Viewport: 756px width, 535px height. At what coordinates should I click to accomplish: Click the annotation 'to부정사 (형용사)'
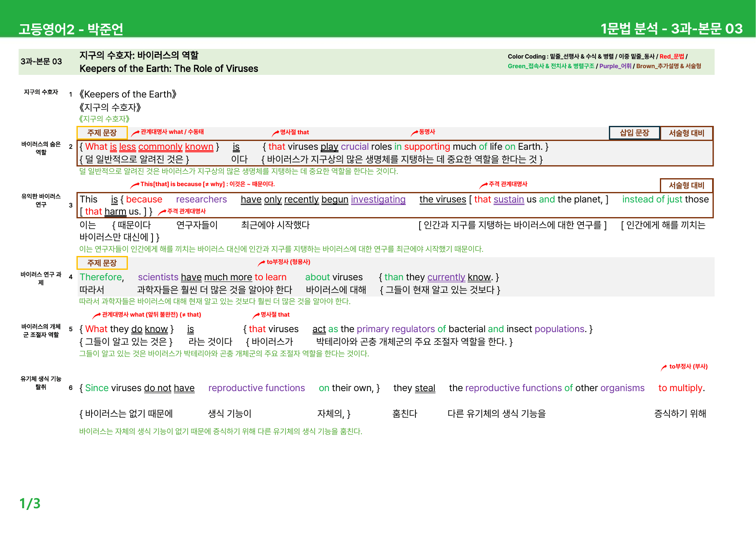288,262
